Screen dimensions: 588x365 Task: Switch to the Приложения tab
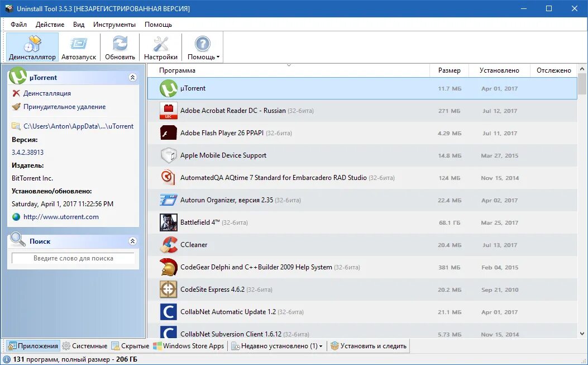33,346
